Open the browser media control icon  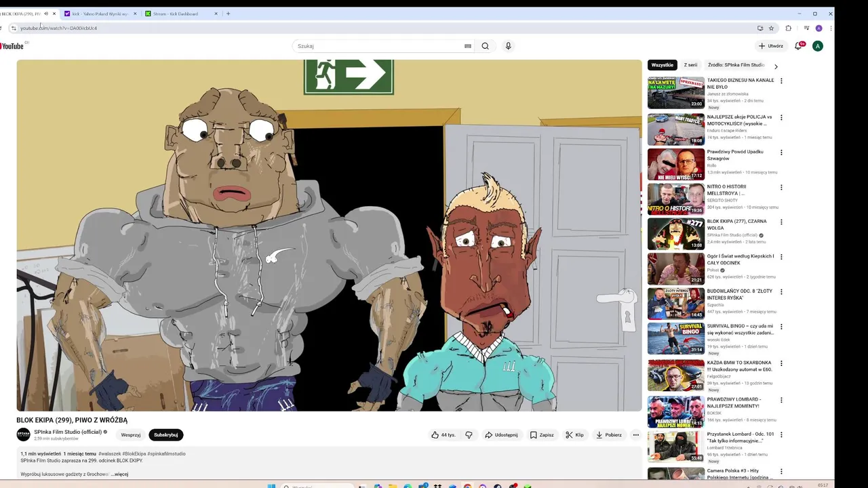pos(806,28)
